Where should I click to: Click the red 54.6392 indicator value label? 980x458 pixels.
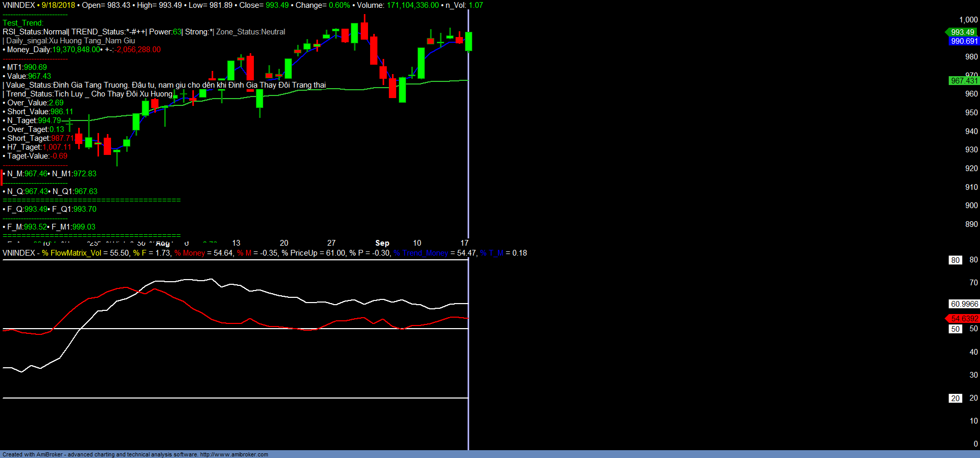964,319
